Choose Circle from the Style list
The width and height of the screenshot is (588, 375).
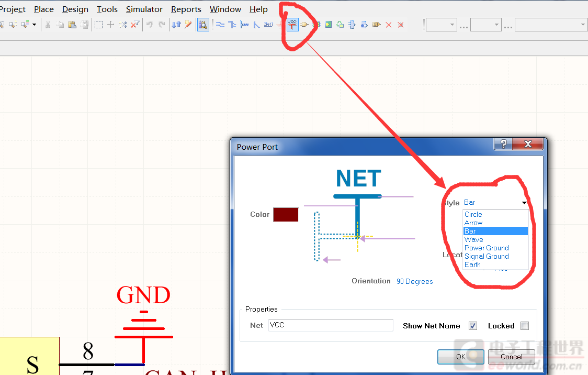(x=473, y=214)
